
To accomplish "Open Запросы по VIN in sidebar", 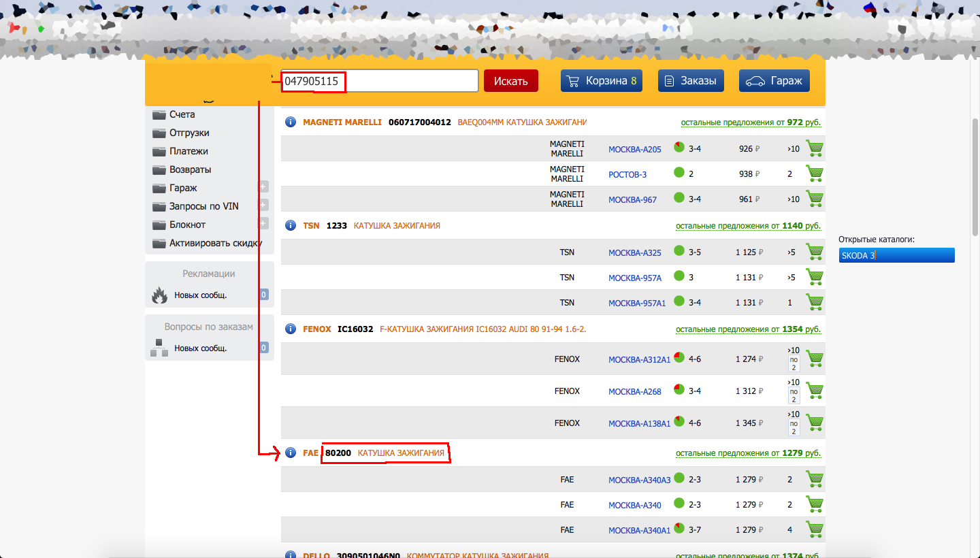I will [x=203, y=206].
